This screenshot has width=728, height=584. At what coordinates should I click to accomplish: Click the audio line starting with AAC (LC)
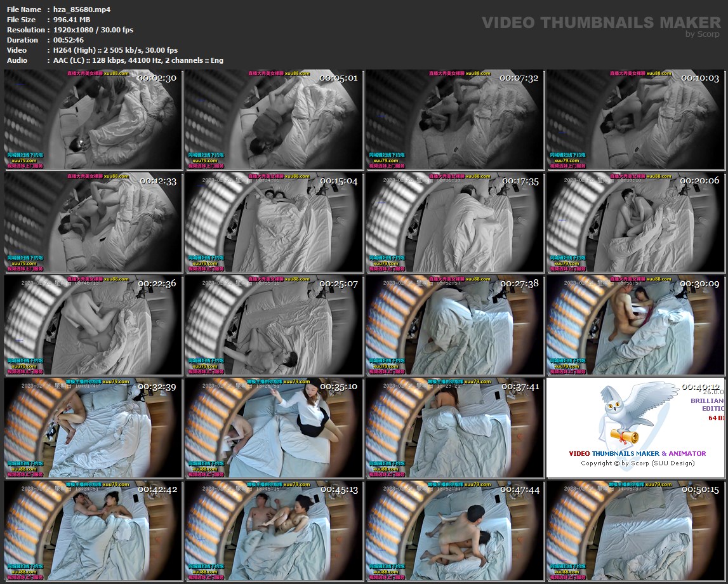(138, 60)
